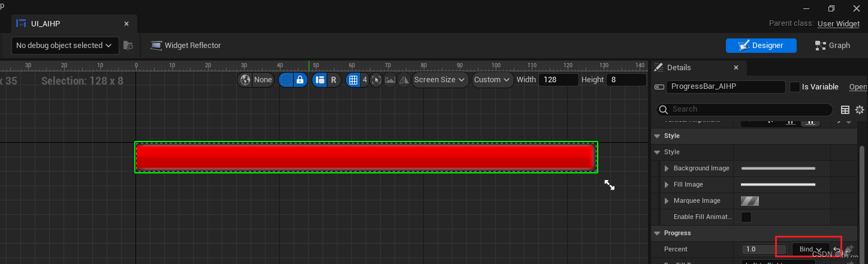Click the Open link beside Is Variable

(x=858, y=87)
